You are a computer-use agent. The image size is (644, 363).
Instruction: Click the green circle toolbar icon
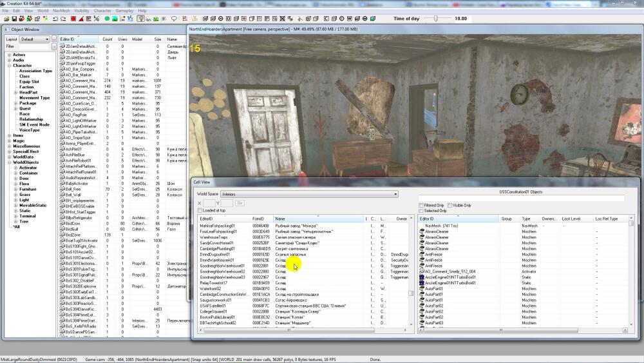pyautogui.click(x=107, y=19)
